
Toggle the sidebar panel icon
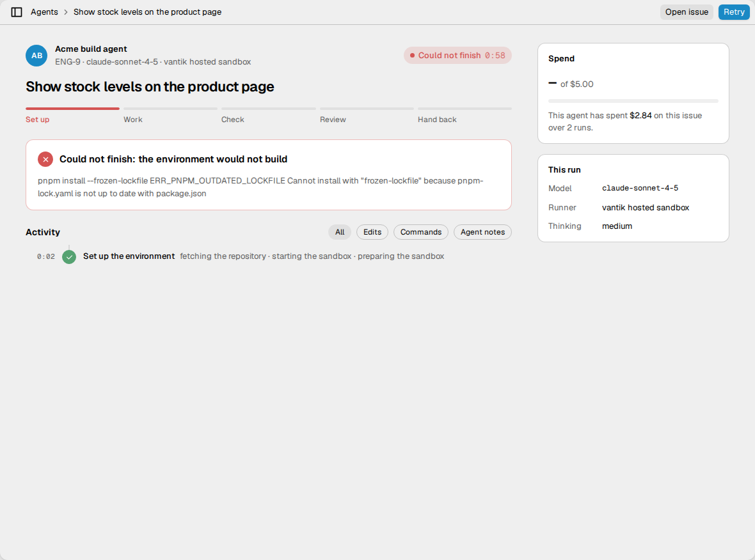point(17,12)
